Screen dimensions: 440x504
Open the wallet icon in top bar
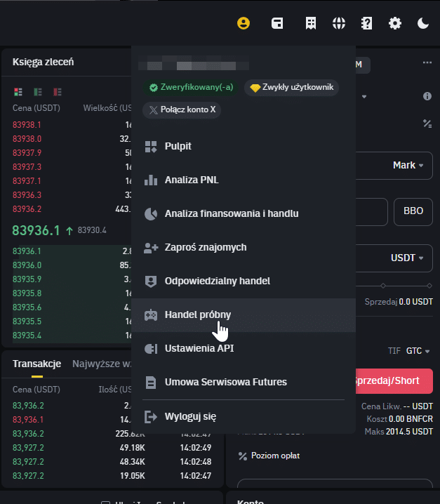point(277,23)
